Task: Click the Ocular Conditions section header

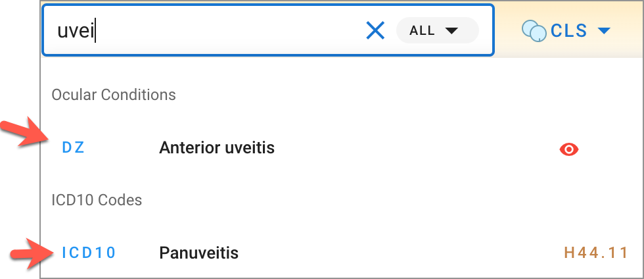Action: (x=114, y=95)
